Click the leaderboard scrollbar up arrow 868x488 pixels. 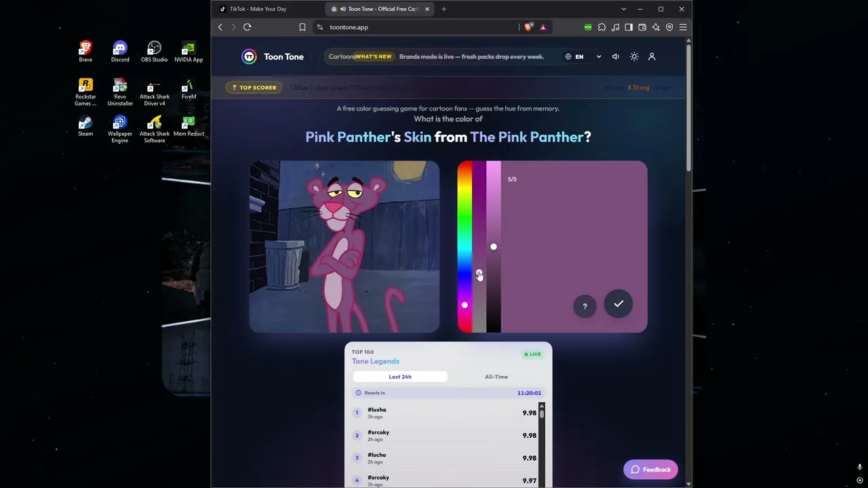point(541,406)
